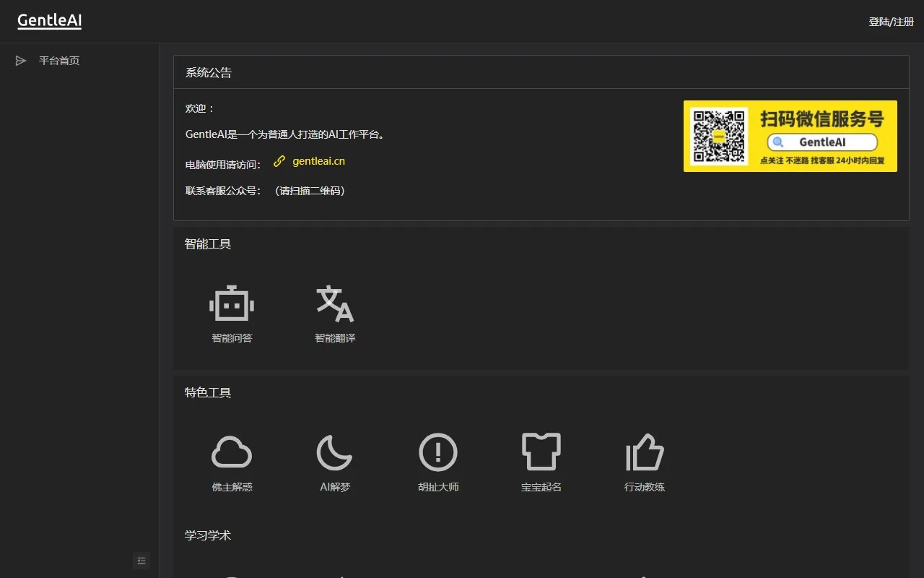Select the 智能翻译 translation tool
Screen dimensions: 924x578
click(334, 314)
